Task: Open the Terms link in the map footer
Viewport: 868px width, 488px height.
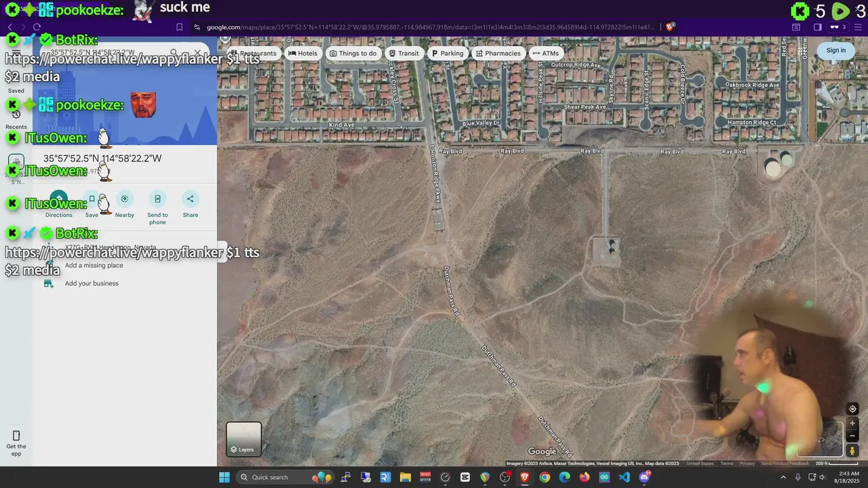Action: coord(727,464)
